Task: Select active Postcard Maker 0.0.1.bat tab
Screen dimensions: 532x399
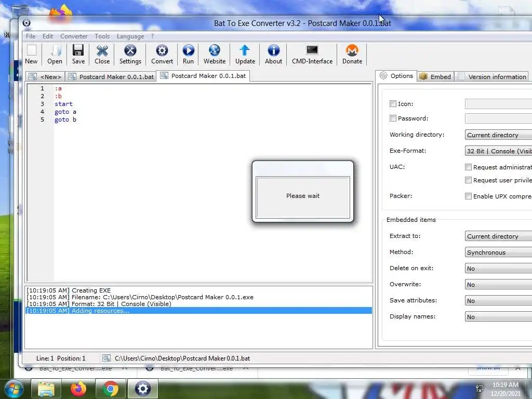Action: tap(204, 76)
